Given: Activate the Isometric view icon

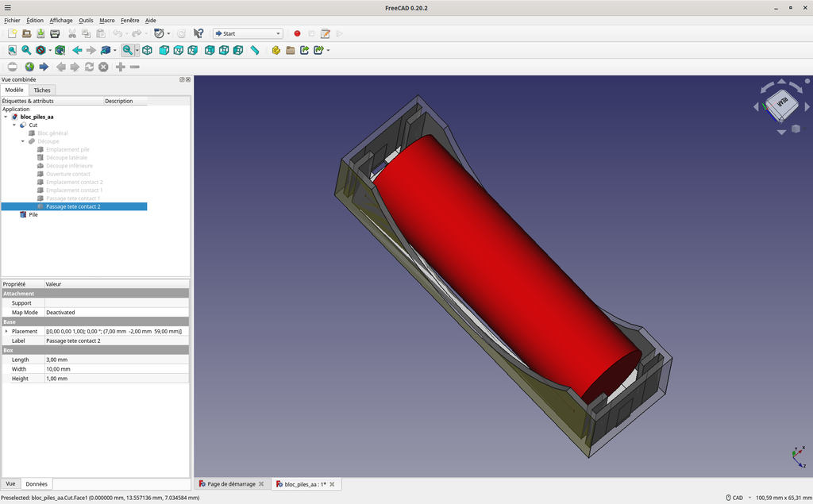Looking at the screenshot, I should point(147,50).
